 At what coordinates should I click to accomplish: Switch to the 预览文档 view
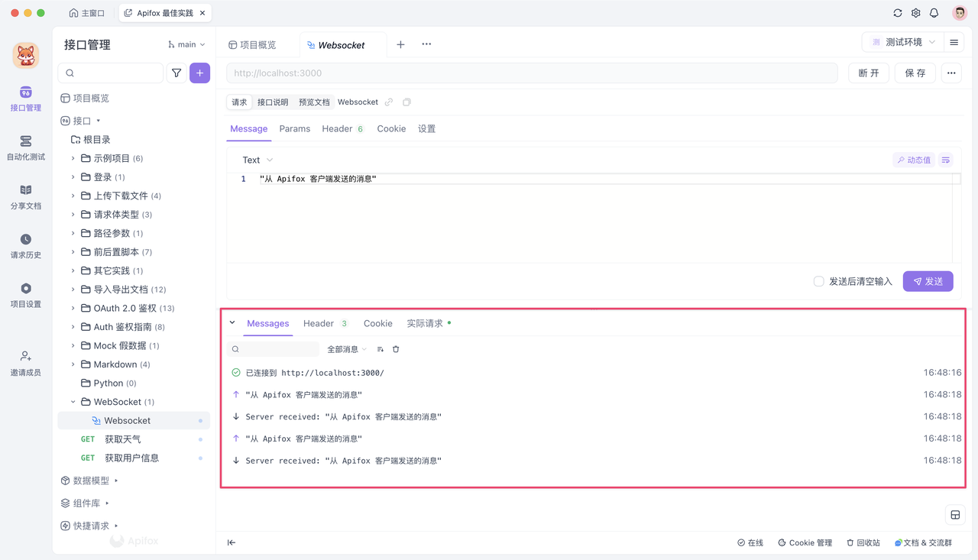pos(314,102)
